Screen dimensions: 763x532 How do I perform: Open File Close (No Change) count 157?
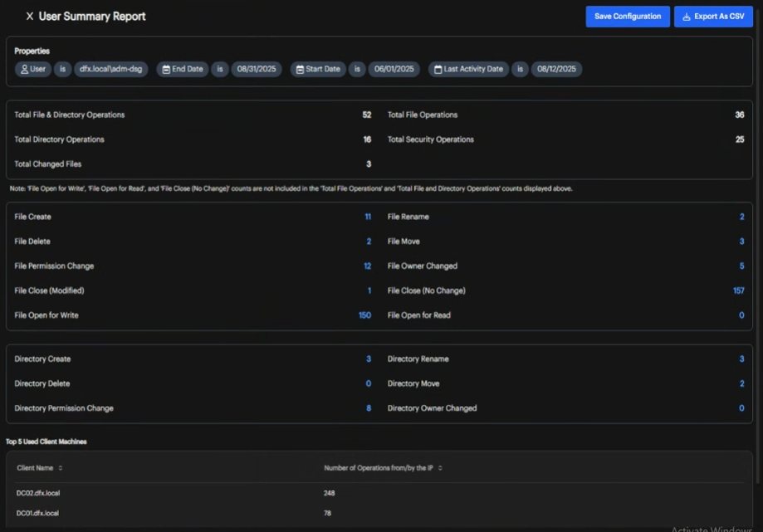739,290
